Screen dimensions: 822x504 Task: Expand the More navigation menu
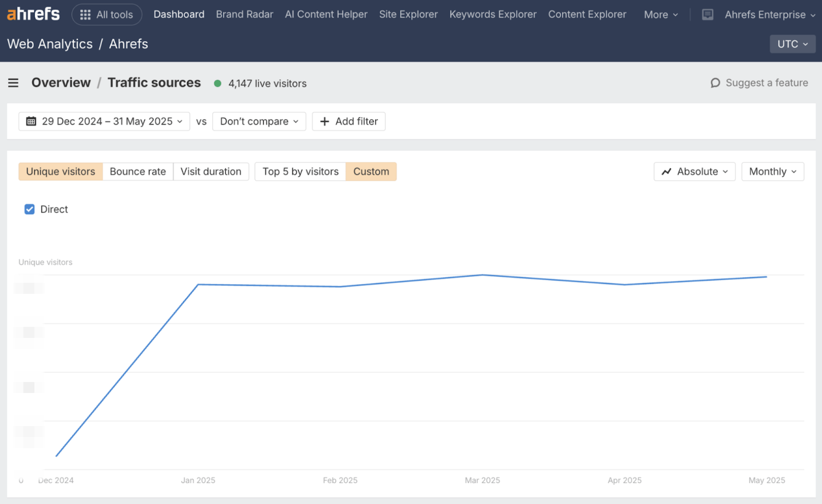[x=660, y=14]
